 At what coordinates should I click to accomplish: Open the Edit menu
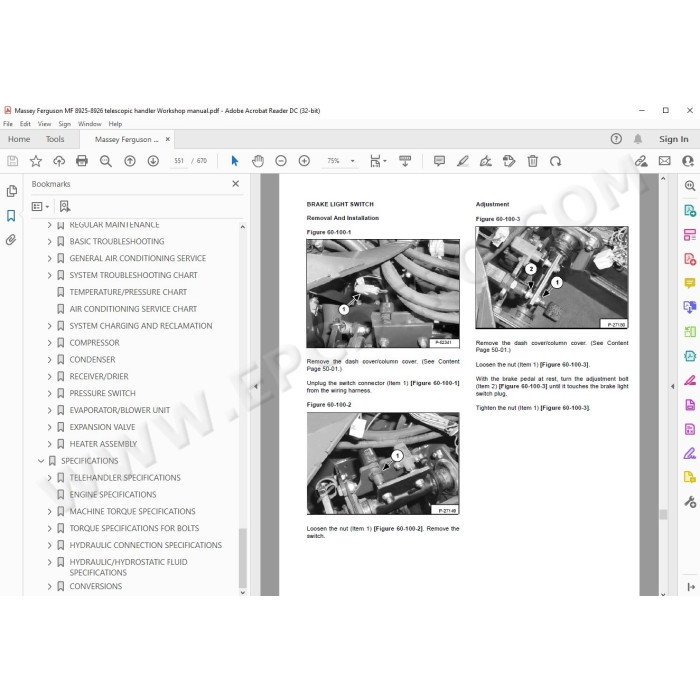(25, 124)
